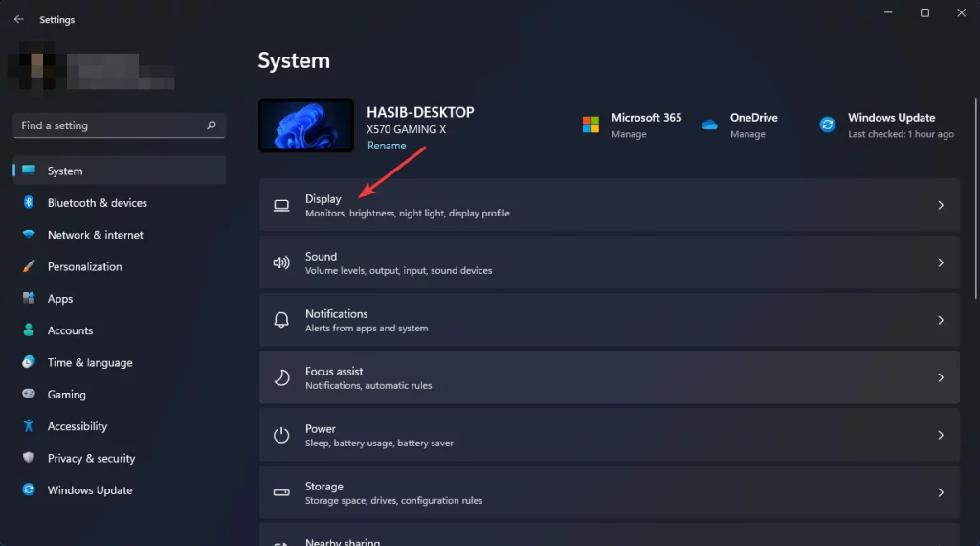Open Windows Update from sidebar

tap(120, 489)
